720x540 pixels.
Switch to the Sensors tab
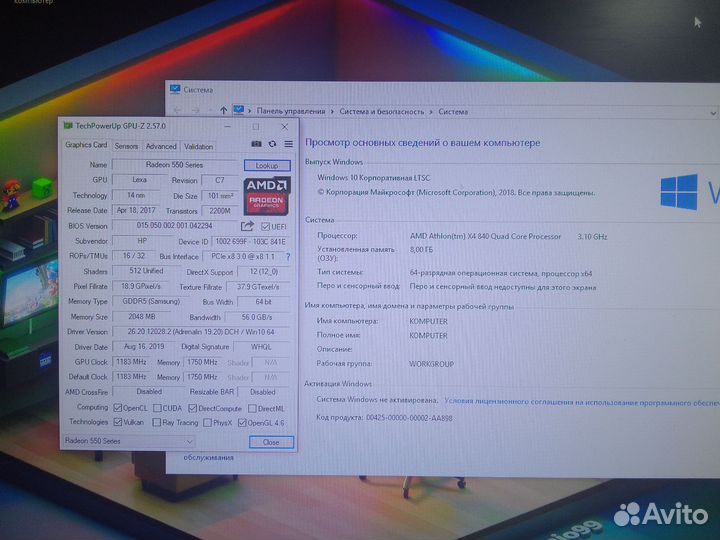[x=126, y=146]
